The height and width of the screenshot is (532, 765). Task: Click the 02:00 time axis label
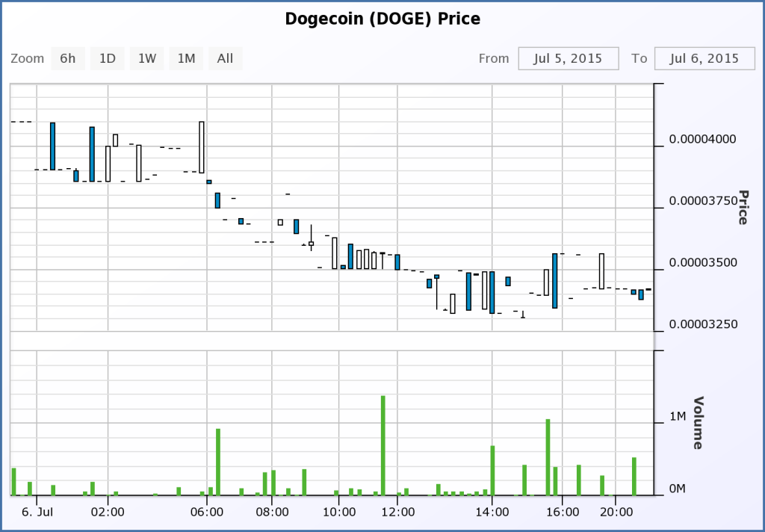108,513
